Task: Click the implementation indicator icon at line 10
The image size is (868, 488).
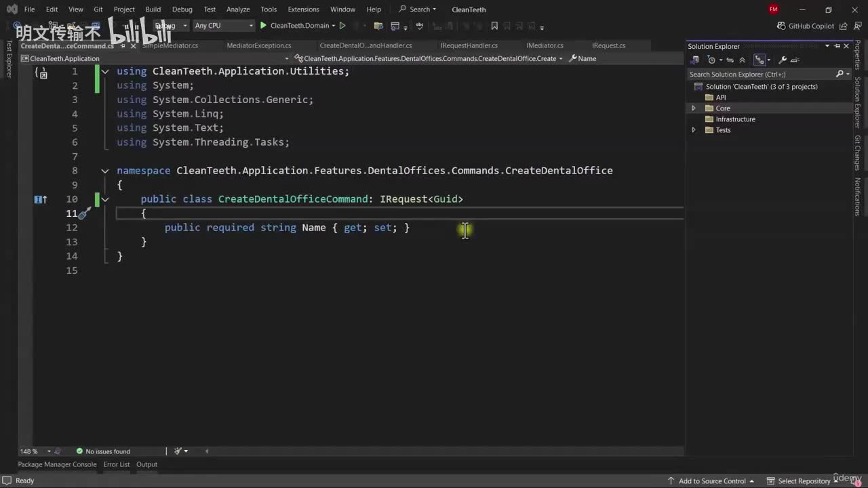Action: pos(41,199)
